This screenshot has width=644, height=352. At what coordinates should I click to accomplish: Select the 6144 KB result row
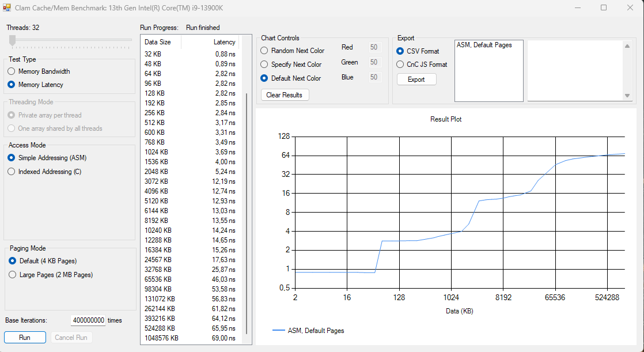[x=190, y=211]
